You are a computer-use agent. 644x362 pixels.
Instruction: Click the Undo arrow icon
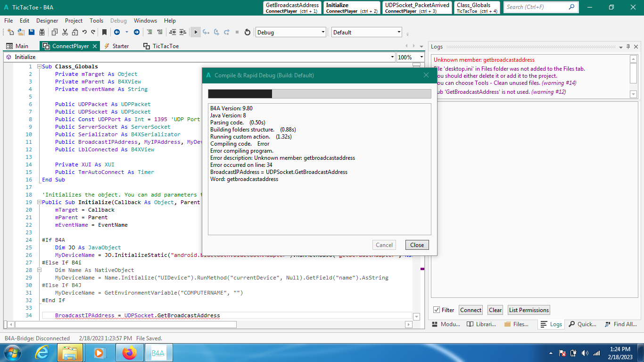click(84, 32)
